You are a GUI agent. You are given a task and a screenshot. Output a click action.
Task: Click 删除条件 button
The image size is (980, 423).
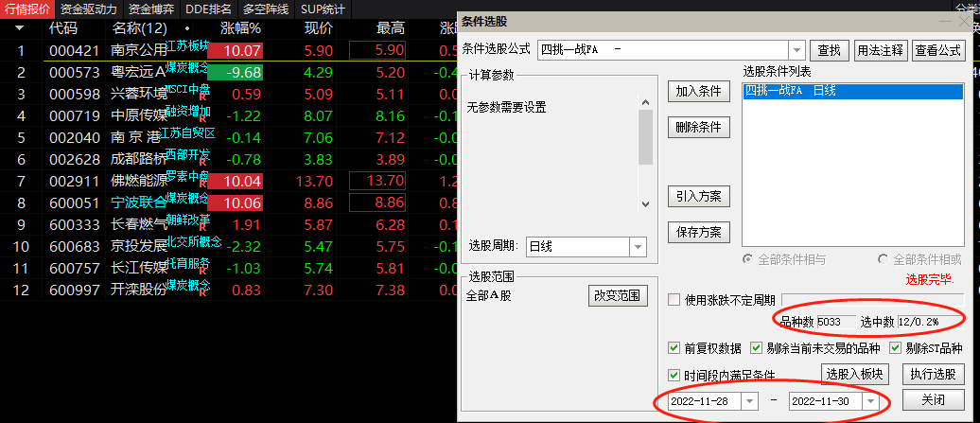(699, 128)
